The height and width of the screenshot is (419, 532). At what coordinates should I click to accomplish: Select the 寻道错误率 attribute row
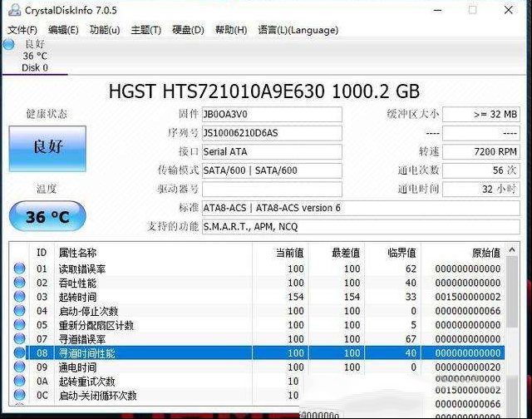coord(257,339)
